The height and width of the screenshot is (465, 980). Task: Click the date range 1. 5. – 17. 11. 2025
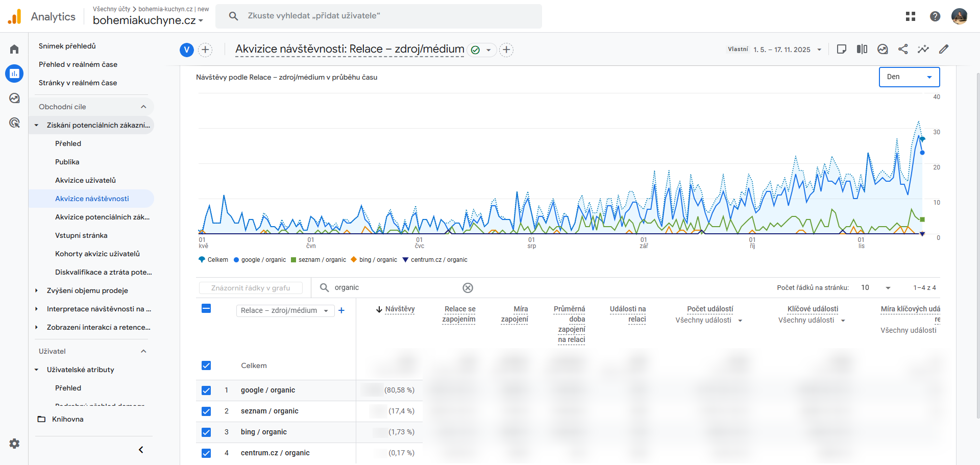pyautogui.click(x=787, y=50)
